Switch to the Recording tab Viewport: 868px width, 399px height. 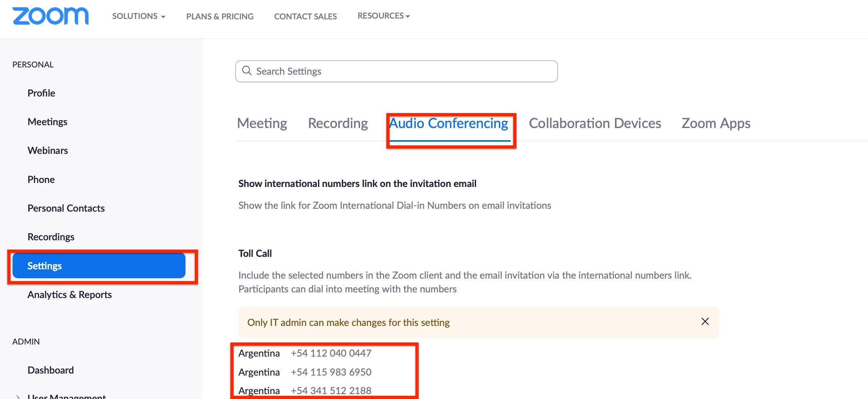338,123
